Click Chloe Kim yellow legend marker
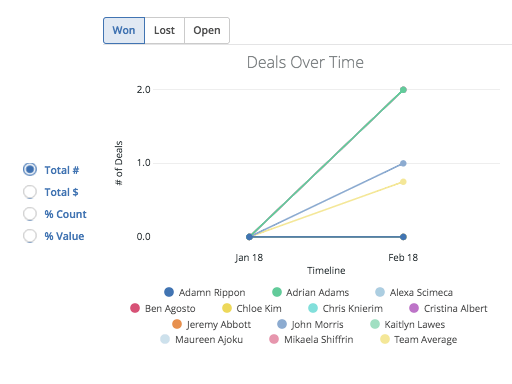This screenshot has width=512, height=384. click(227, 308)
